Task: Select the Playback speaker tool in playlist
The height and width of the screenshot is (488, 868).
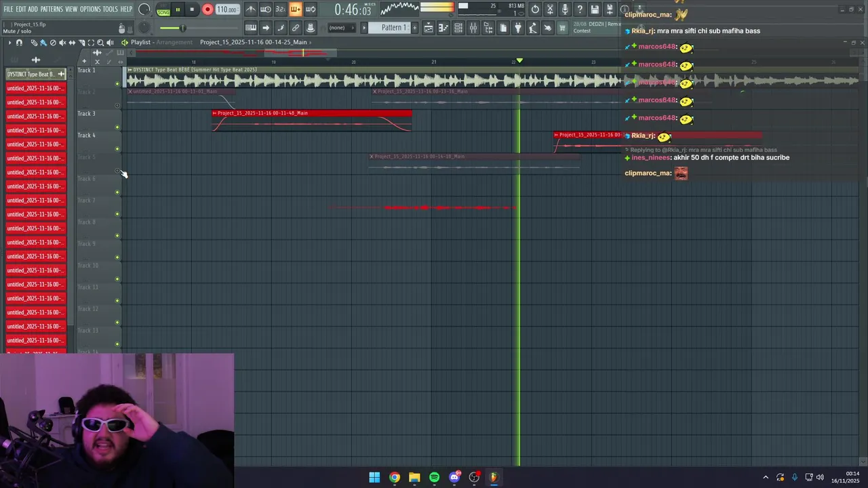Action: (x=110, y=43)
